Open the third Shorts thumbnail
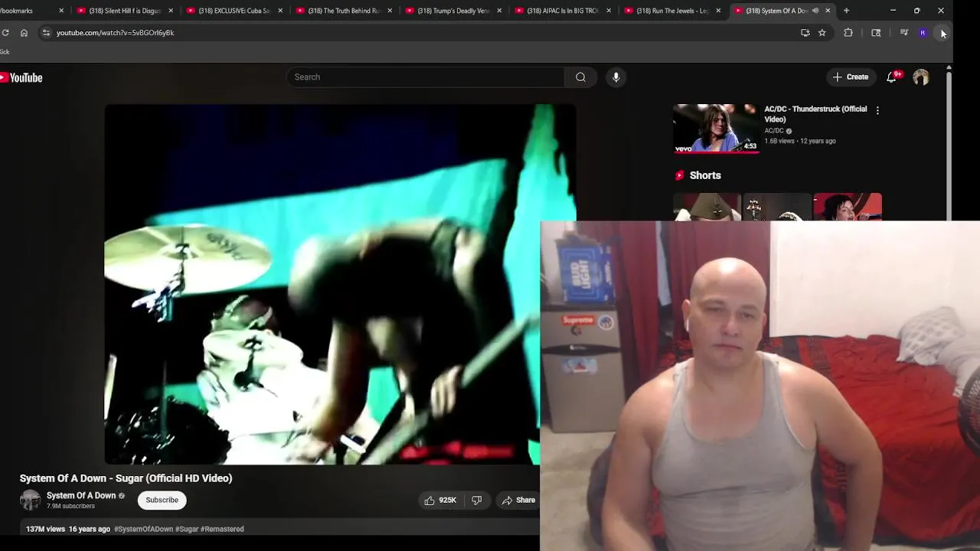The height and width of the screenshot is (551, 980). [848, 207]
